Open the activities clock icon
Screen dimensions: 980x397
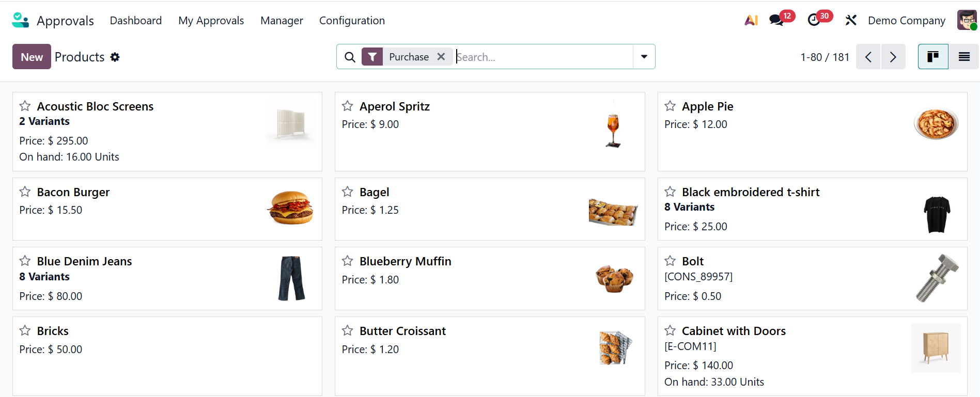pos(814,20)
